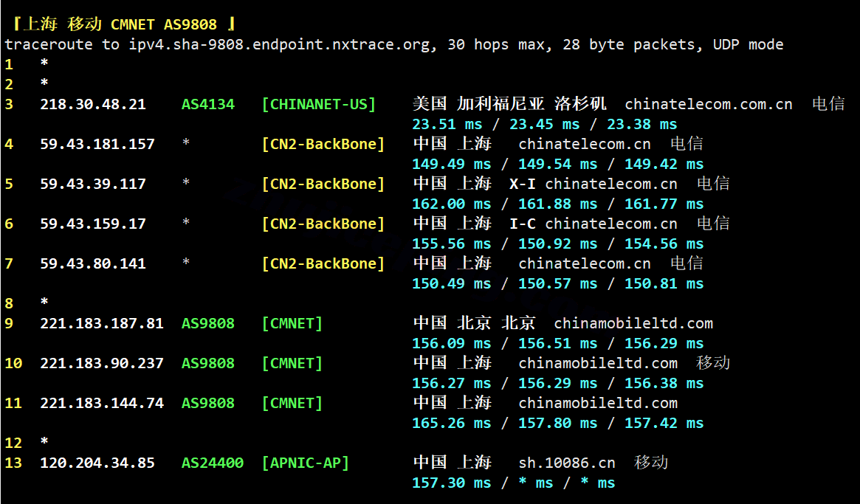
Task: Click the text UDP mode
Action: click(x=748, y=44)
